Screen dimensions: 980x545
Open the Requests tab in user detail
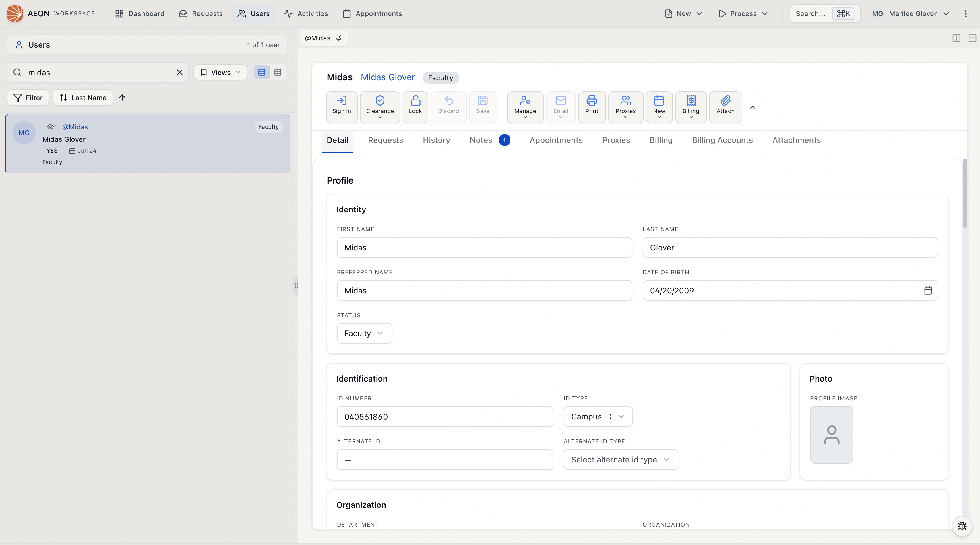386,140
